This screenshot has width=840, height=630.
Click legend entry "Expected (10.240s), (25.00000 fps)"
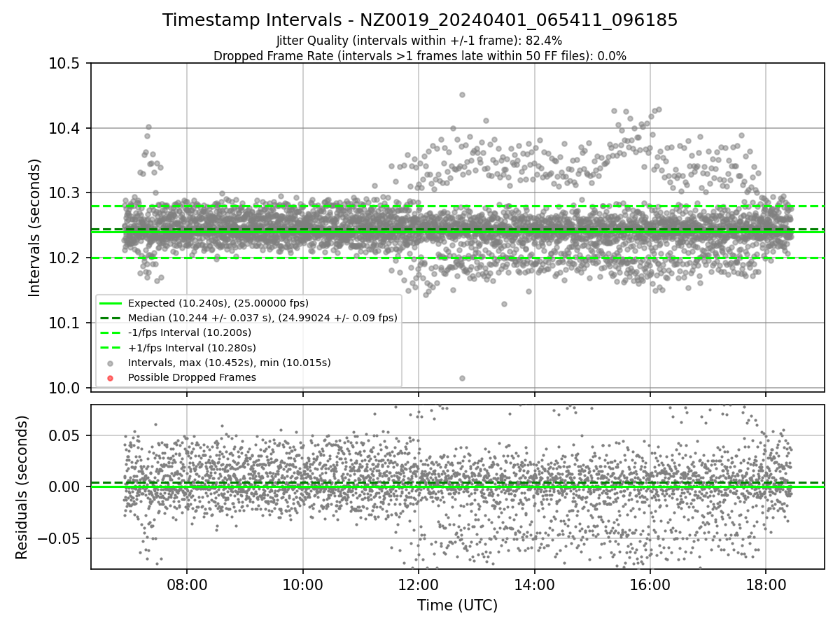(x=218, y=303)
